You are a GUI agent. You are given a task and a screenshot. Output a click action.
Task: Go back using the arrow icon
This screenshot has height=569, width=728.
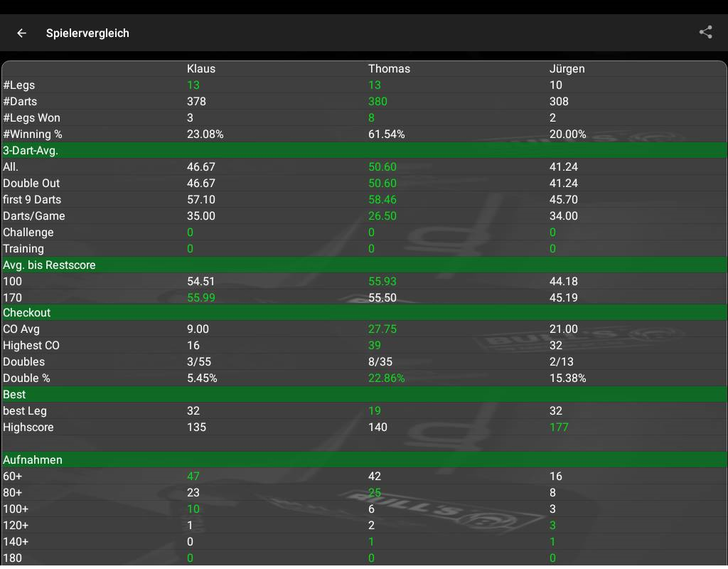(x=22, y=33)
